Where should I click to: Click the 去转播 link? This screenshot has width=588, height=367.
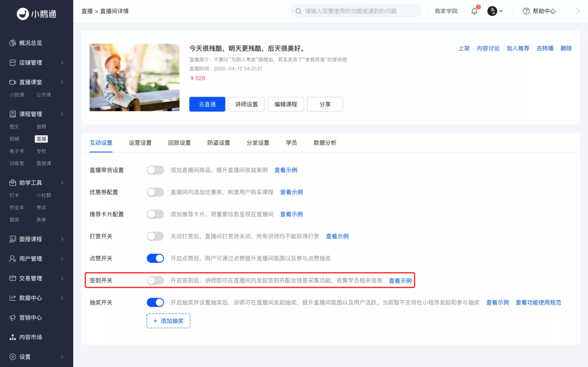545,48
